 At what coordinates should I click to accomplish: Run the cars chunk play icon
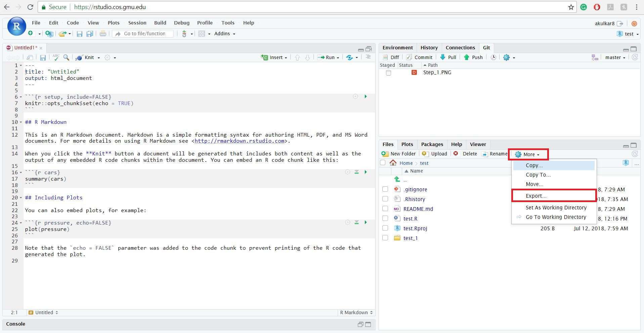pos(366,172)
